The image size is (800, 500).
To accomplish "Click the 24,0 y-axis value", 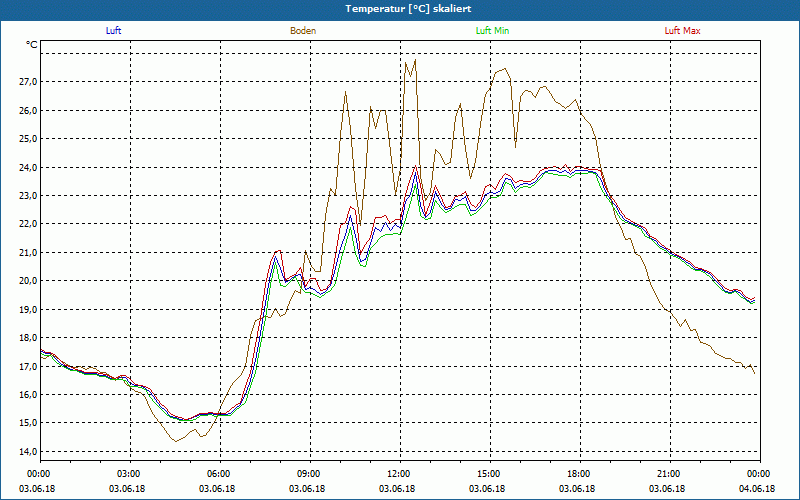I will click(x=28, y=167).
